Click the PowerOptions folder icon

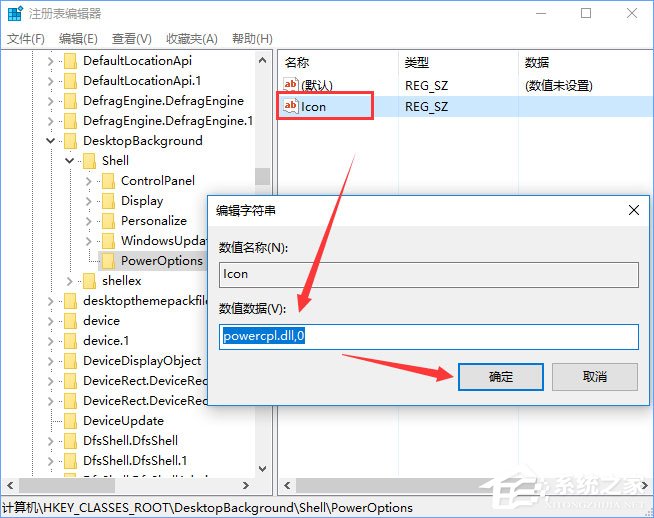pyautogui.click(x=108, y=261)
